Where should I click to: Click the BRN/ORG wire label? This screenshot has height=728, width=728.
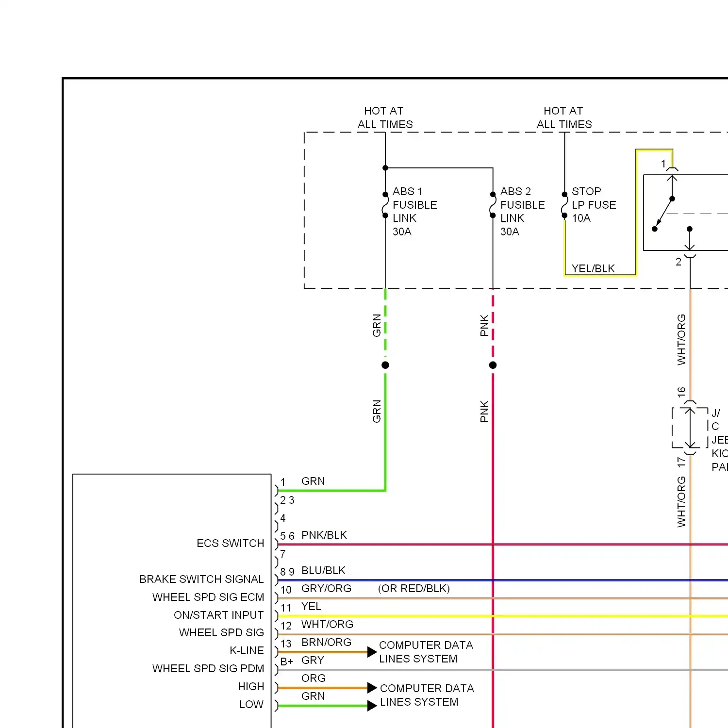[326, 642]
